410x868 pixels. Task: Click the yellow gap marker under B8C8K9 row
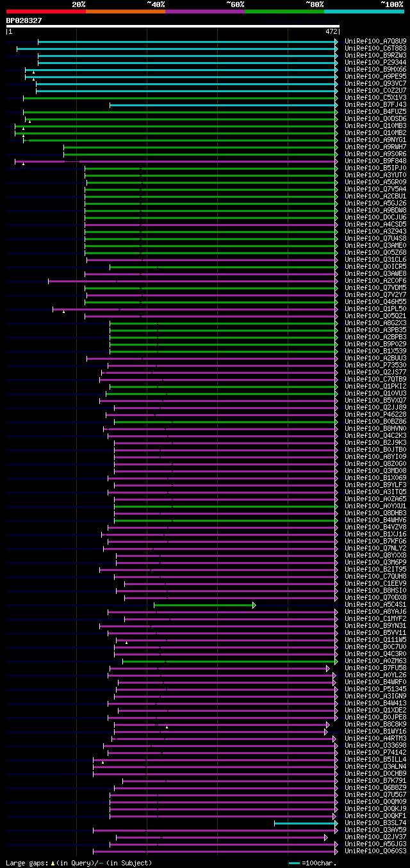[167, 727]
